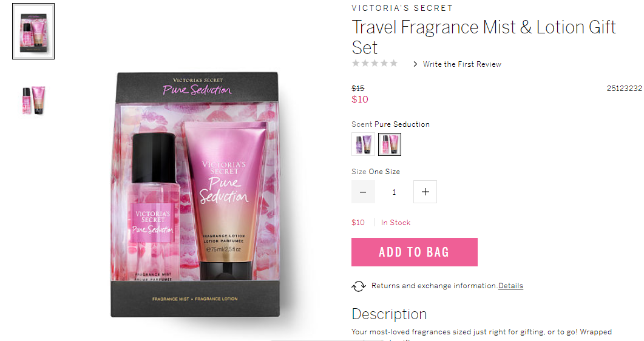644x341 pixels.
Task: Select the boxed gift set thumbnail
Action: point(33,31)
